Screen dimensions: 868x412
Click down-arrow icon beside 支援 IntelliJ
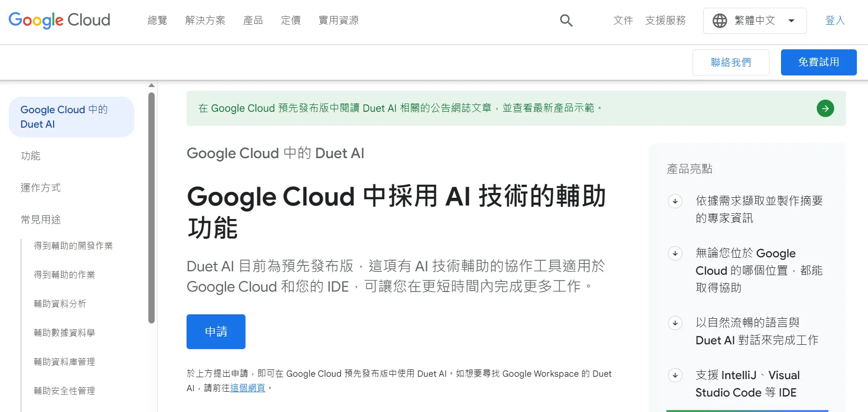tap(675, 375)
